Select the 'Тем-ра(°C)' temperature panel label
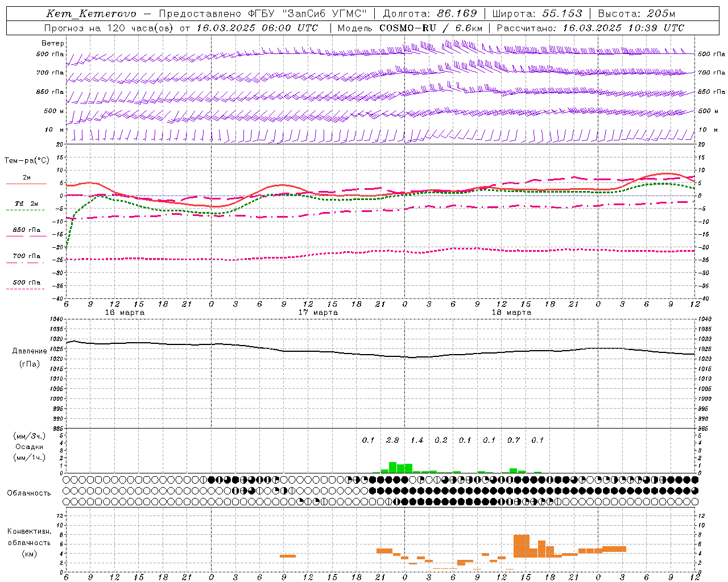Image resolution: width=728 pixels, height=582 pixels. coord(27,161)
